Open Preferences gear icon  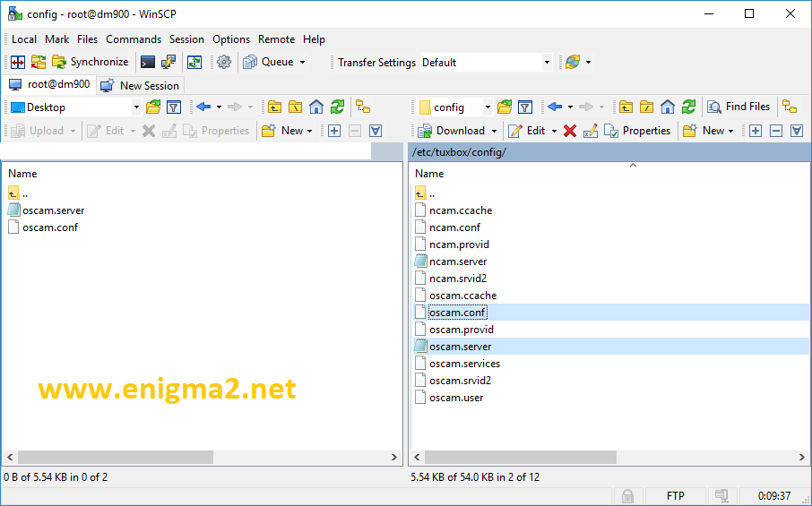pos(224,62)
